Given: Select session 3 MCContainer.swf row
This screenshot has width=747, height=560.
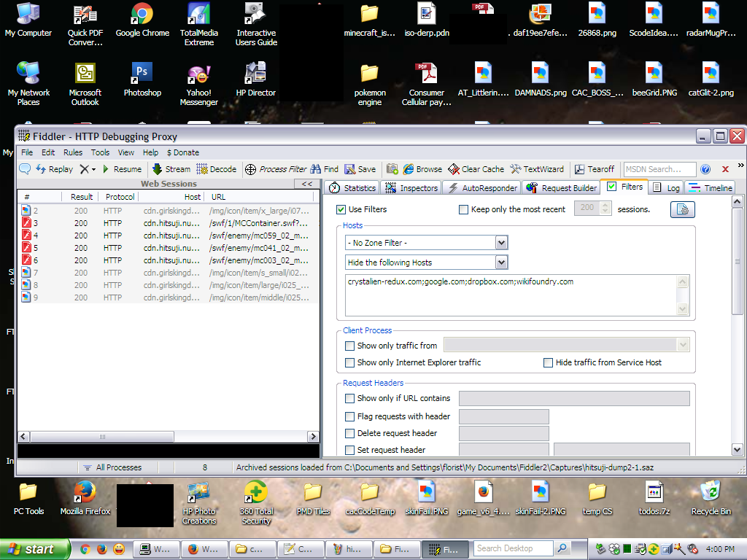Looking at the screenshot, I should pos(168,223).
